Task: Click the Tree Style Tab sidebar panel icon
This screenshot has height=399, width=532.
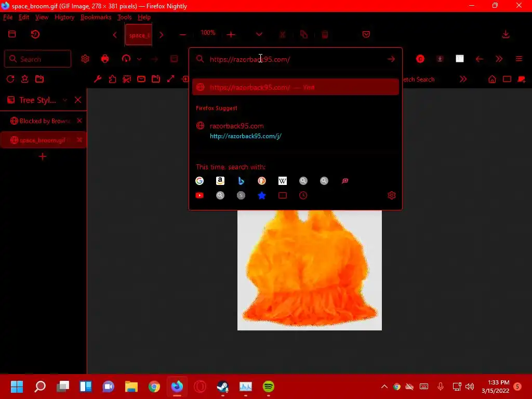Action: coord(11,100)
